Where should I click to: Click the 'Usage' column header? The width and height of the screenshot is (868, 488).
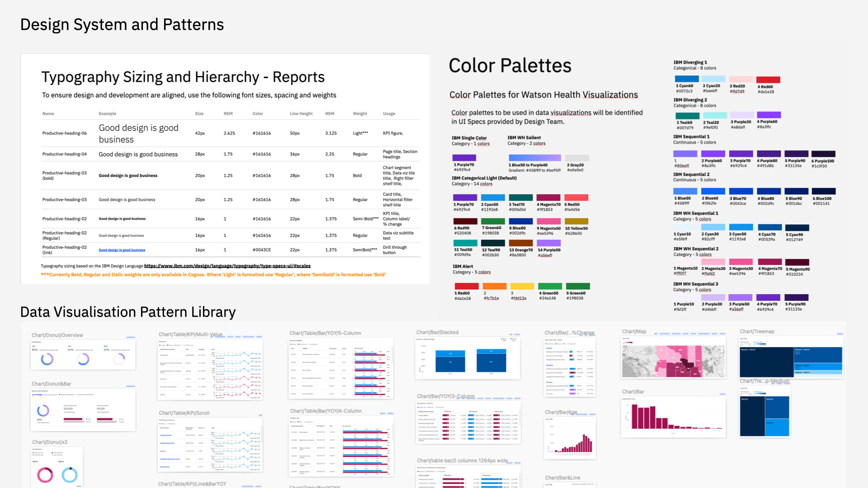tap(389, 114)
